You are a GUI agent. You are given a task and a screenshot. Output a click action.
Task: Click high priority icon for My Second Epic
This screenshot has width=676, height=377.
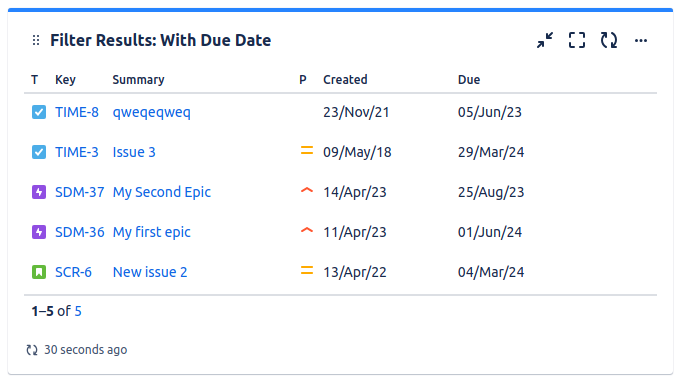click(x=307, y=190)
